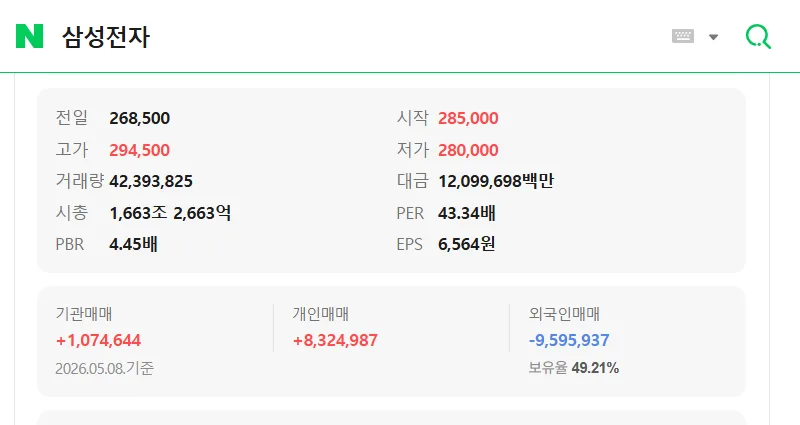Select individual net value +8,324,987
The width and height of the screenshot is (800, 425).
click(335, 340)
